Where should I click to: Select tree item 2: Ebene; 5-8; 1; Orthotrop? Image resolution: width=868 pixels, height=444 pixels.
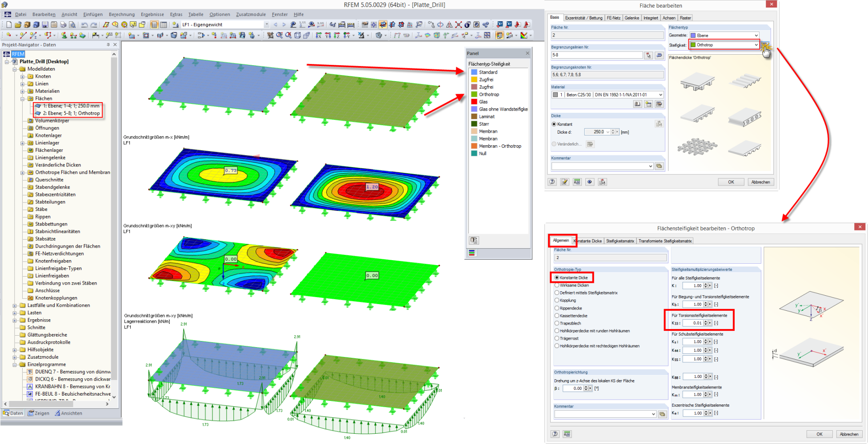(71, 113)
